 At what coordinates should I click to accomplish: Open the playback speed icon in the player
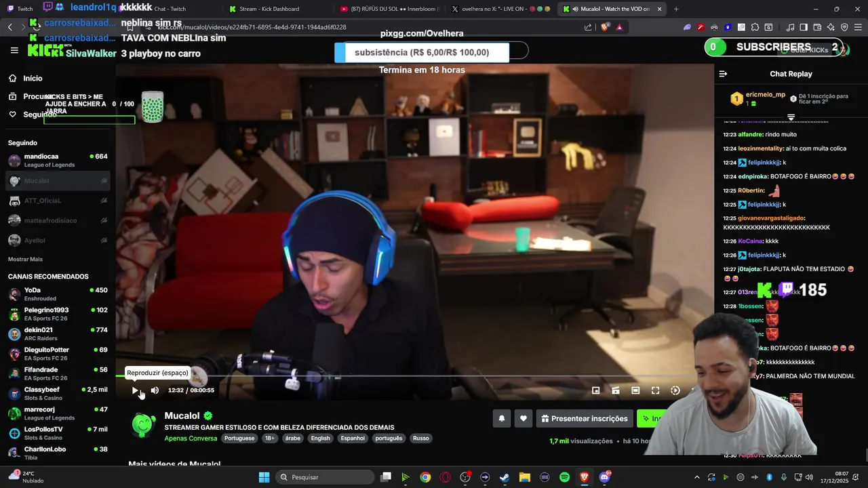click(x=675, y=390)
